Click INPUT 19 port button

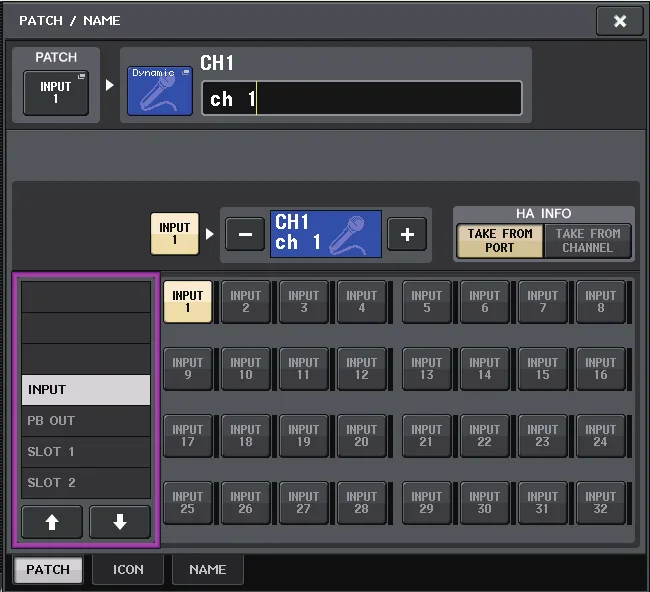point(304,436)
